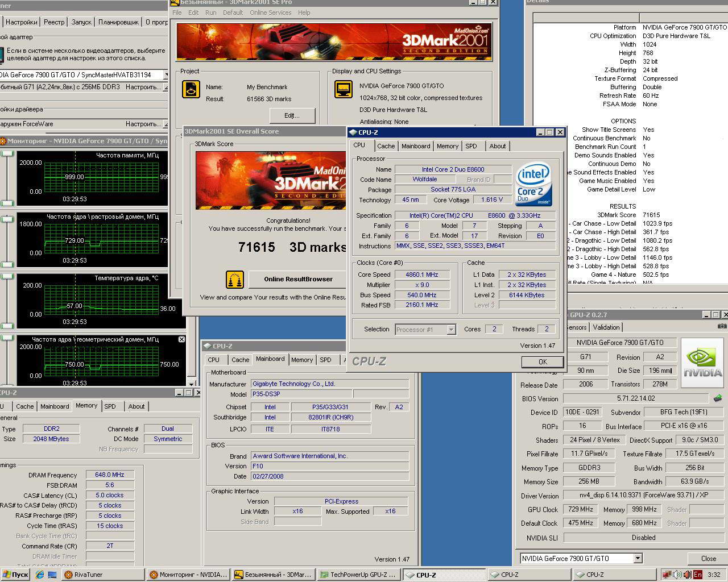Switch to TechPowerUp GPU-Z taskbar item

(358, 575)
